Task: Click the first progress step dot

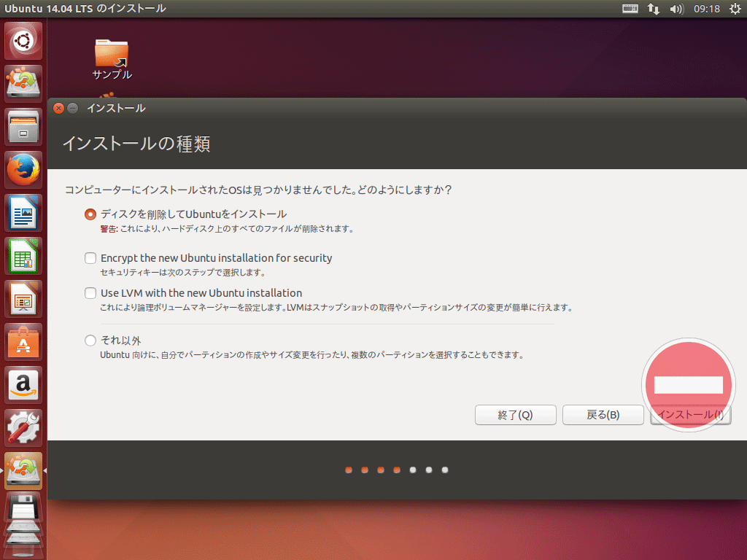Action: point(349,470)
